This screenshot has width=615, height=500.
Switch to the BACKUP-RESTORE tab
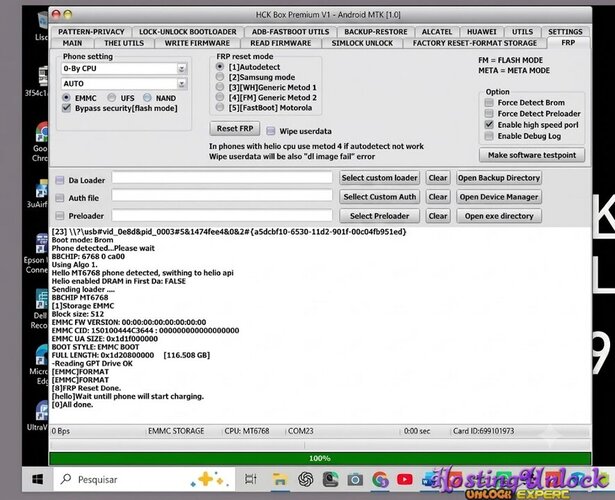[x=376, y=32]
